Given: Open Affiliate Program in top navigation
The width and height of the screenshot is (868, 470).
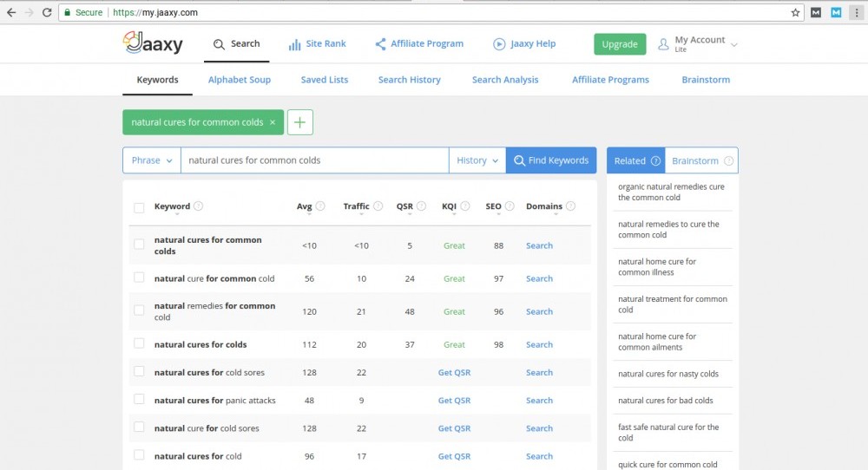Looking at the screenshot, I should (419, 43).
